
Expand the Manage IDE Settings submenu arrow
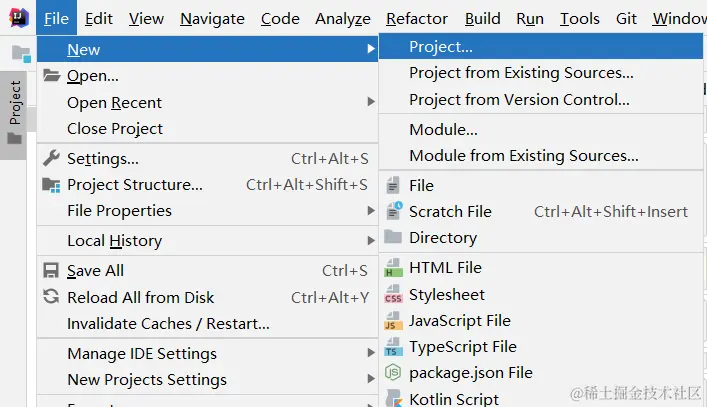click(x=371, y=353)
